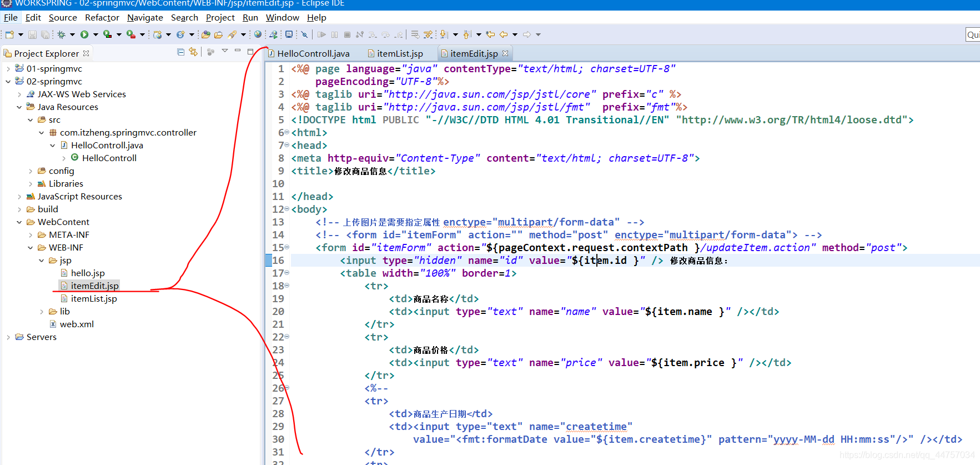Open the Run button dropdown arrow
The height and width of the screenshot is (465, 980).
[x=96, y=34]
